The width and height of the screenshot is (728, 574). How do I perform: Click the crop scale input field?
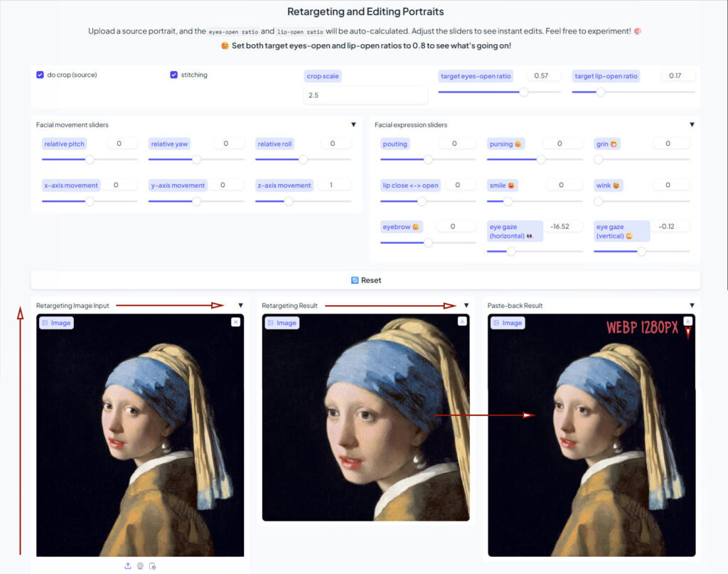(365, 95)
